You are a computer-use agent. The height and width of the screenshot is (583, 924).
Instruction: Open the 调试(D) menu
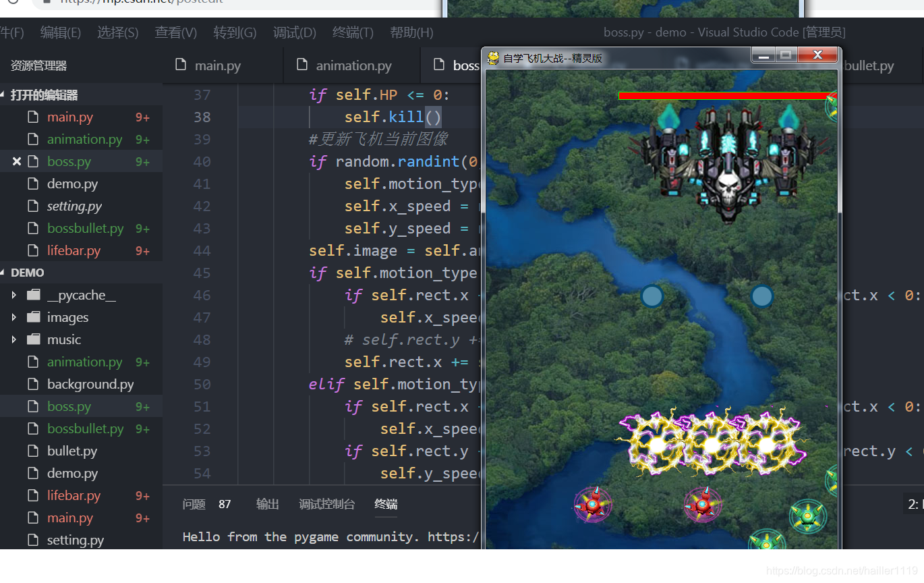(295, 32)
